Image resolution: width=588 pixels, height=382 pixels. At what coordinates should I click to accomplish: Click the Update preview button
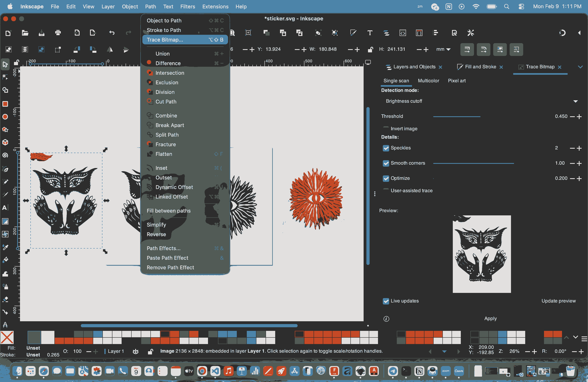[558, 301]
